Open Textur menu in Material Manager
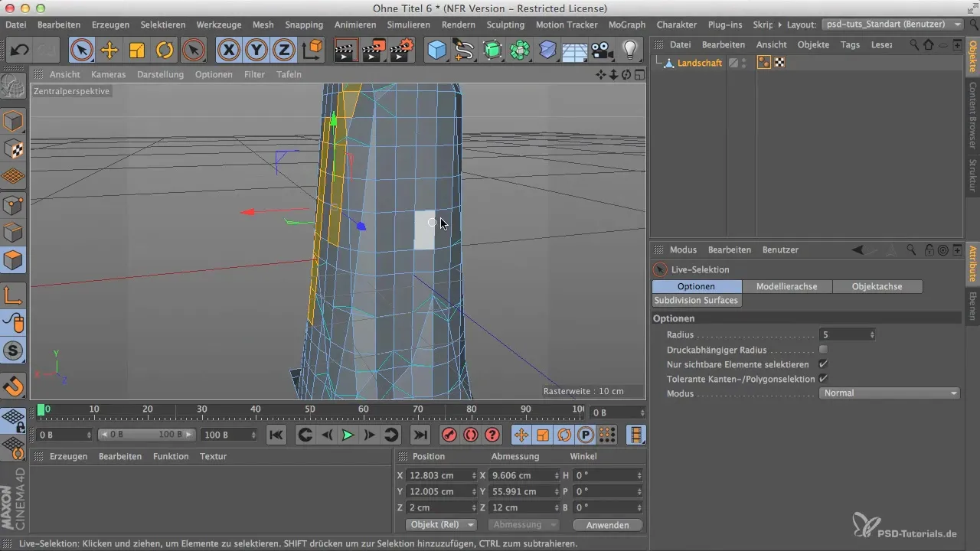 (213, 456)
